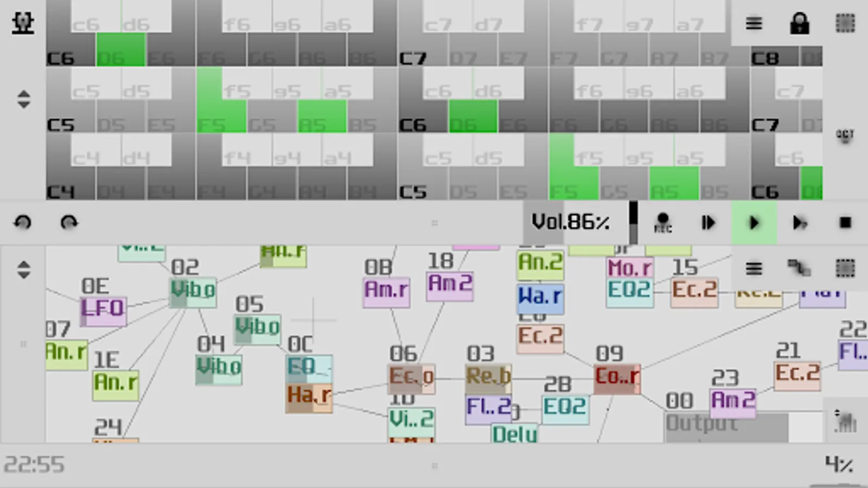Select the Mo.r module
Image resolution: width=868 pixels, height=488 pixels.
click(x=629, y=268)
